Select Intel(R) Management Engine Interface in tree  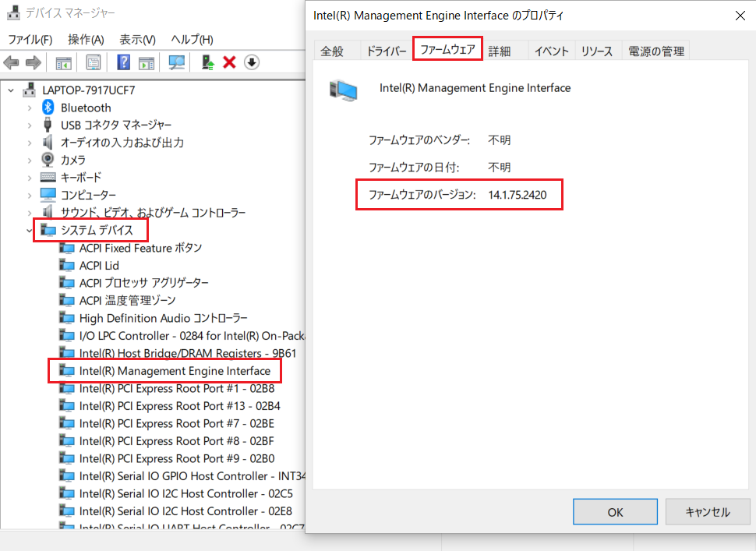click(x=175, y=371)
